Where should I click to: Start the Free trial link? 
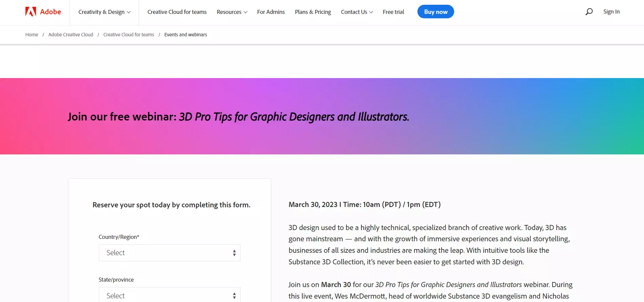pyautogui.click(x=393, y=12)
